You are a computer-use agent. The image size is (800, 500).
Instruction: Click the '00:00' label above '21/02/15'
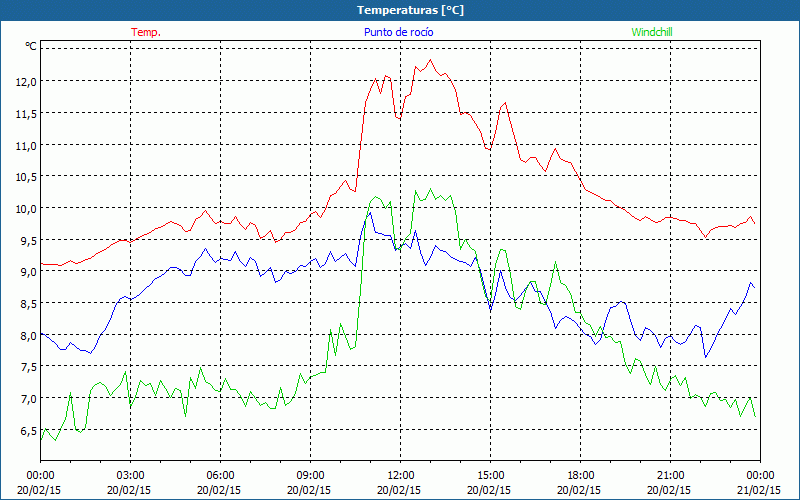(760, 476)
